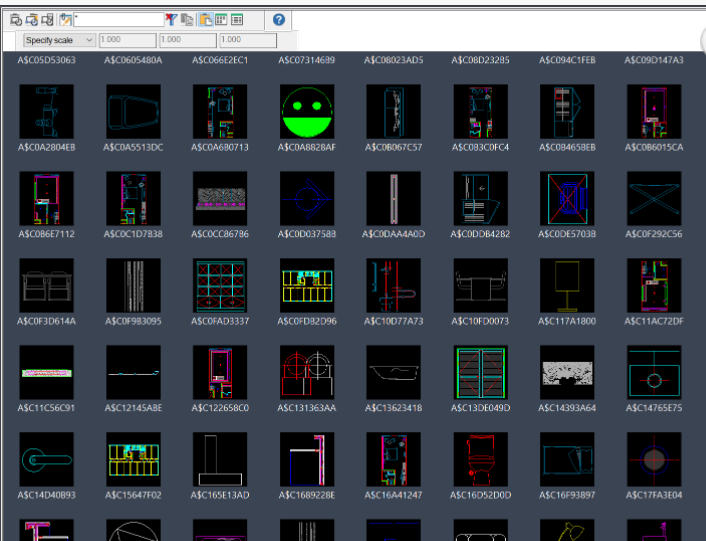Select horizontal strip block A$C11C56C91
Viewport: 706px width, 541px height.
46,373
